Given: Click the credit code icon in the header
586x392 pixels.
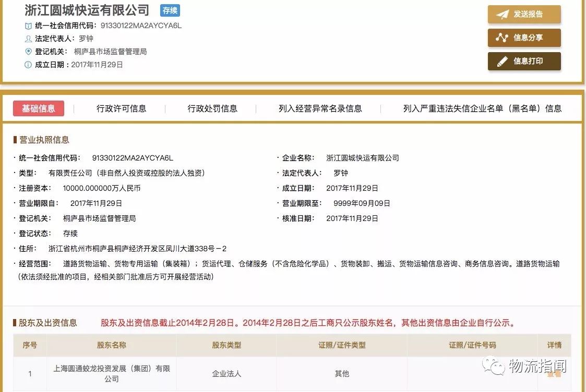Looking at the screenshot, I should tap(28, 26).
